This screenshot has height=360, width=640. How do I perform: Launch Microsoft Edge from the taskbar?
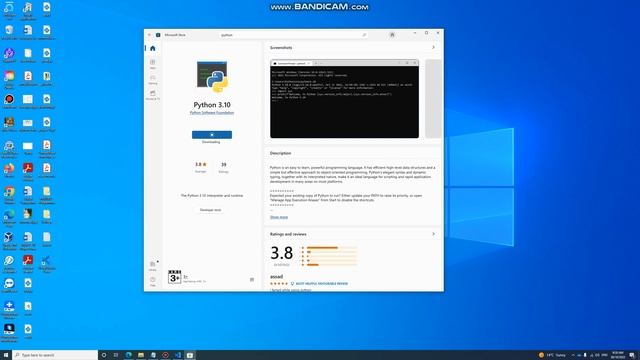pyautogui.click(x=128, y=355)
